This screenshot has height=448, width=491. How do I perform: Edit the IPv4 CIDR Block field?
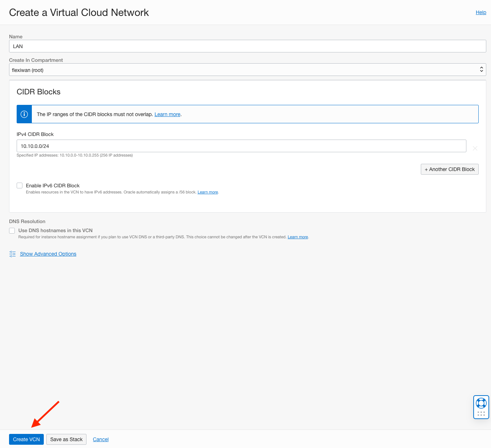(x=241, y=146)
